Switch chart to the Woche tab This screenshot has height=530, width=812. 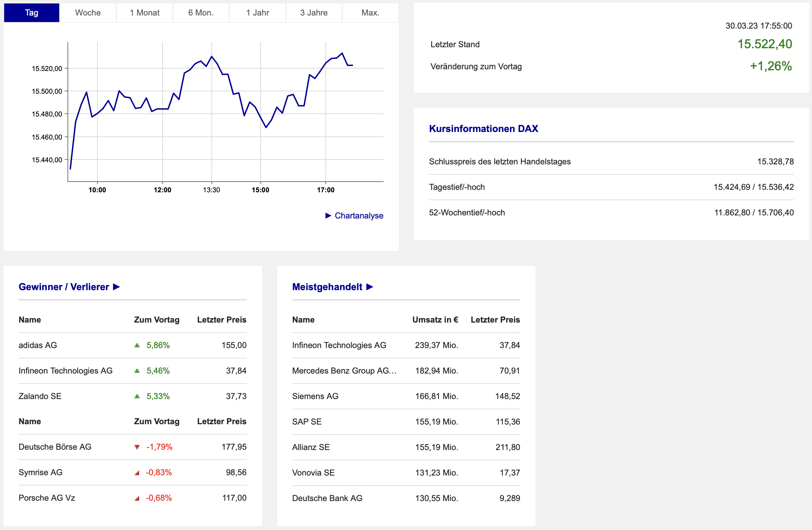88,13
